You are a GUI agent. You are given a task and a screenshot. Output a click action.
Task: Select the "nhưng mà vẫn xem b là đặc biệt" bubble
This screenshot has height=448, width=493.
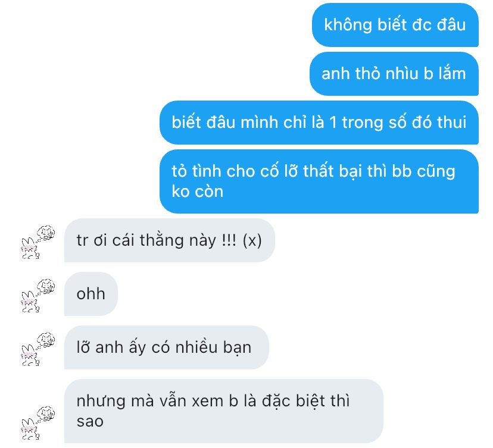[x=224, y=411]
